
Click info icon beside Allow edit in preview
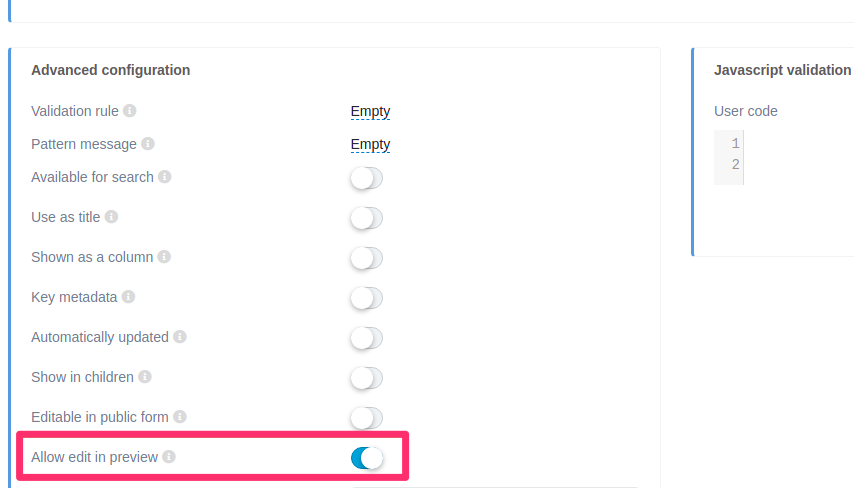(x=169, y=457)
